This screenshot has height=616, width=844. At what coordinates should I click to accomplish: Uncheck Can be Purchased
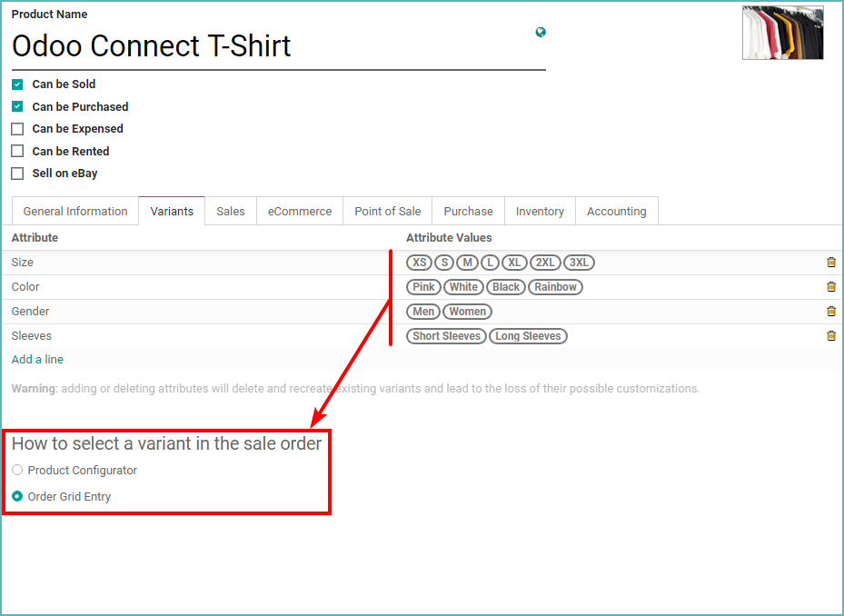click(x=16, y=106)
